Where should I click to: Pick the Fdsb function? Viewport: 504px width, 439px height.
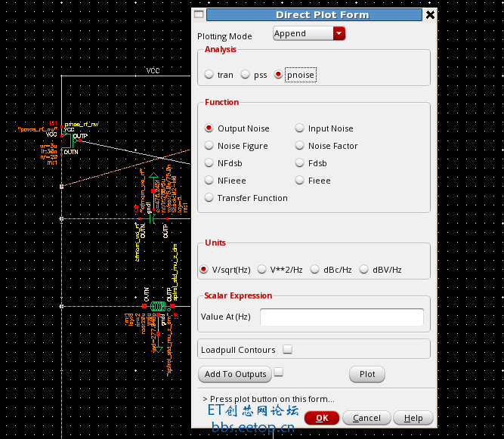[x=299, y=163]
